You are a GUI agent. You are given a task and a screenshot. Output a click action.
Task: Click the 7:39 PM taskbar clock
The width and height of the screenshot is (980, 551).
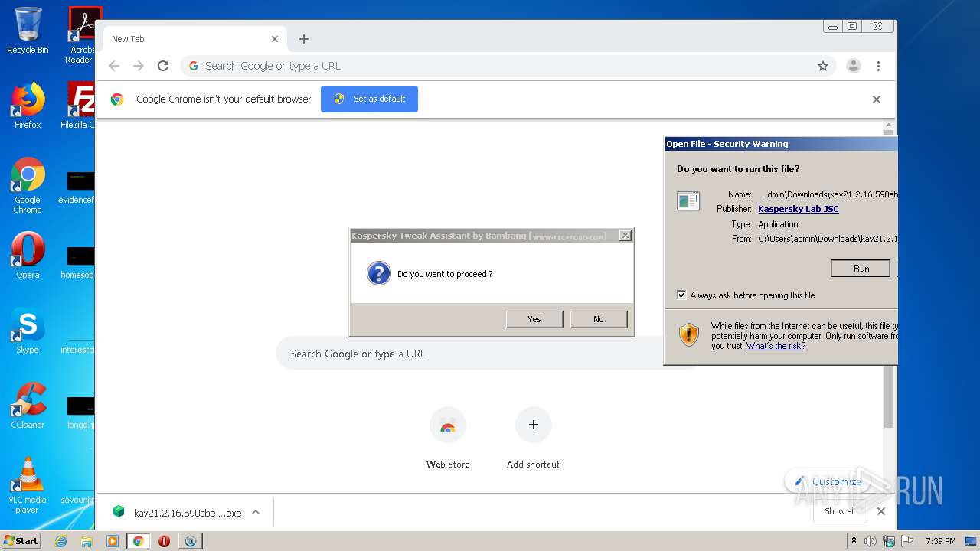[x=941, y=541]
